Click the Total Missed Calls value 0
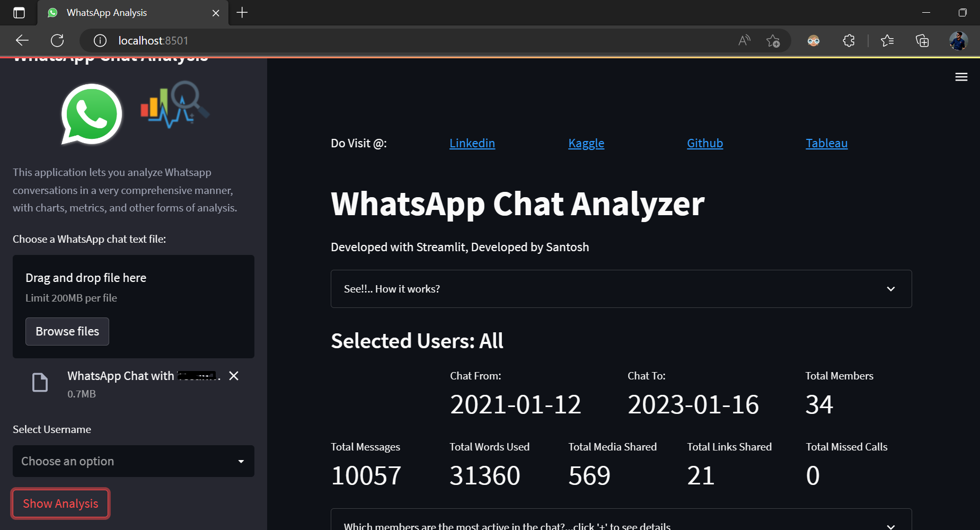Screen dimensions: 980x530 point(813,475)
